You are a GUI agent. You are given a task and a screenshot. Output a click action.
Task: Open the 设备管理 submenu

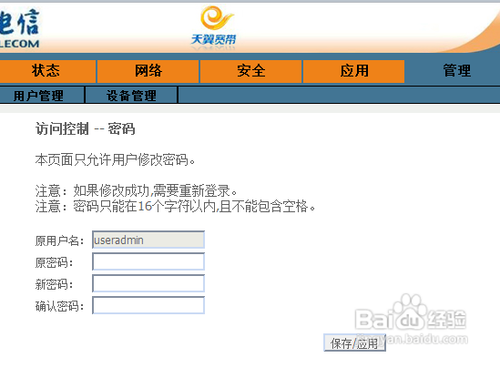click(131, 96)
